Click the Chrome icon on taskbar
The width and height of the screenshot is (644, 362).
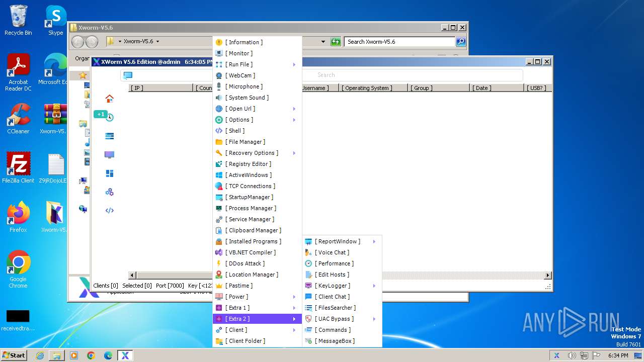coord(91,355)
